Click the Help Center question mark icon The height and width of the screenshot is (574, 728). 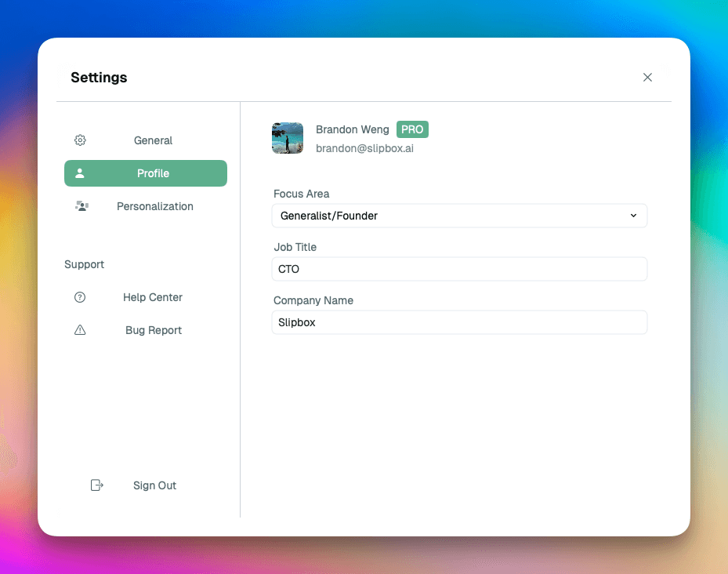pos(80,297)
